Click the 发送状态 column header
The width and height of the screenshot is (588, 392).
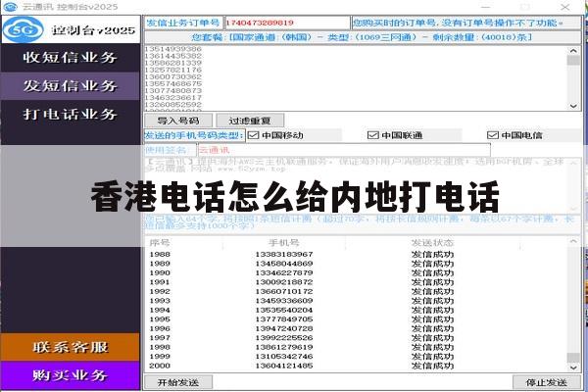[432, 243]
